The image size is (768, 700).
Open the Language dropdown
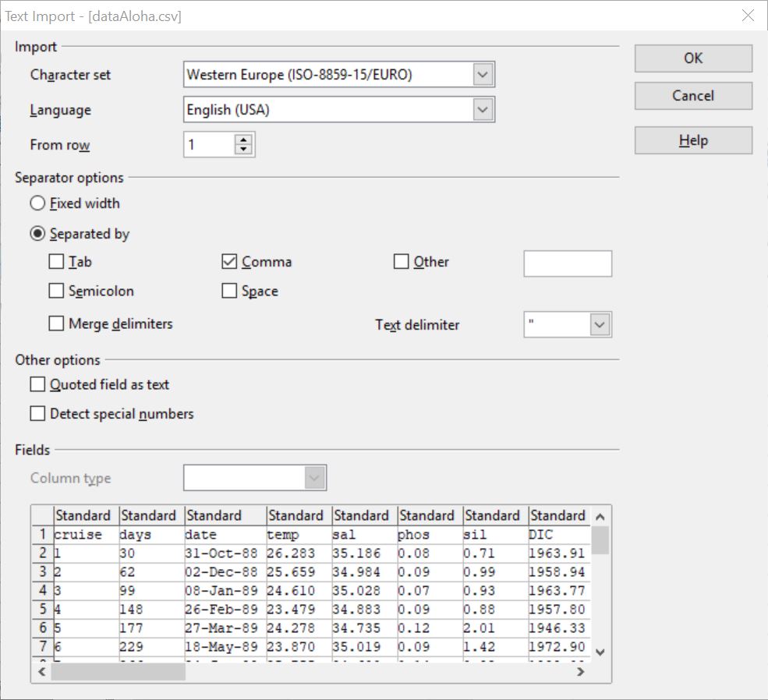click(484, 109)
